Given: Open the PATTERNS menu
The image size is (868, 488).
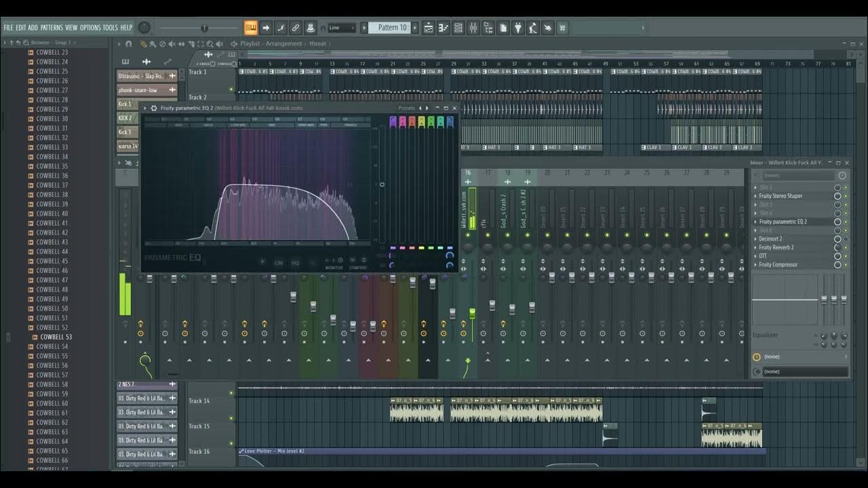Looking at the screenshot, I should point(52,28).
